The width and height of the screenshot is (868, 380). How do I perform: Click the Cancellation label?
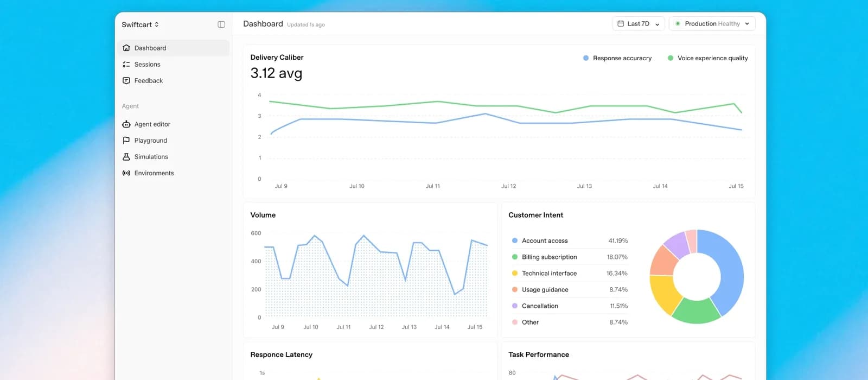540,306
